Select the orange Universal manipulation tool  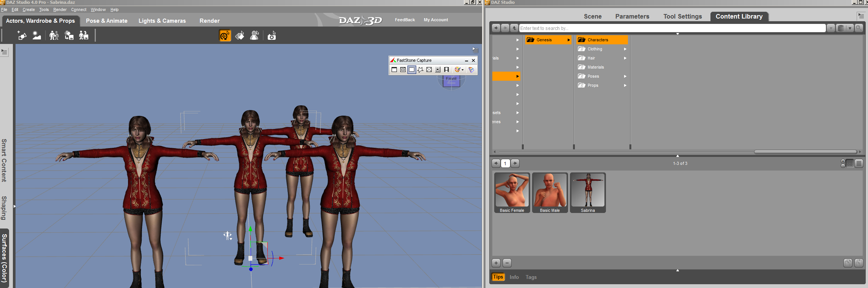[225, 36]
